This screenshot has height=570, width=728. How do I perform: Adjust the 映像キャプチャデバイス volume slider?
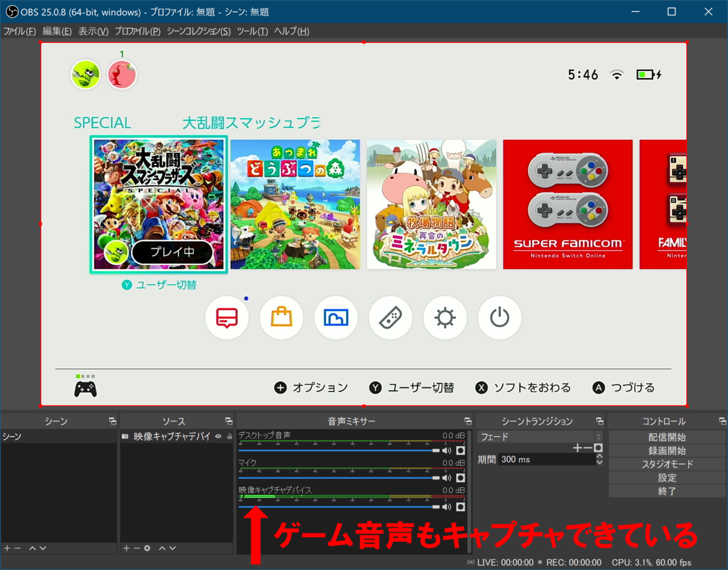[339, 506]
